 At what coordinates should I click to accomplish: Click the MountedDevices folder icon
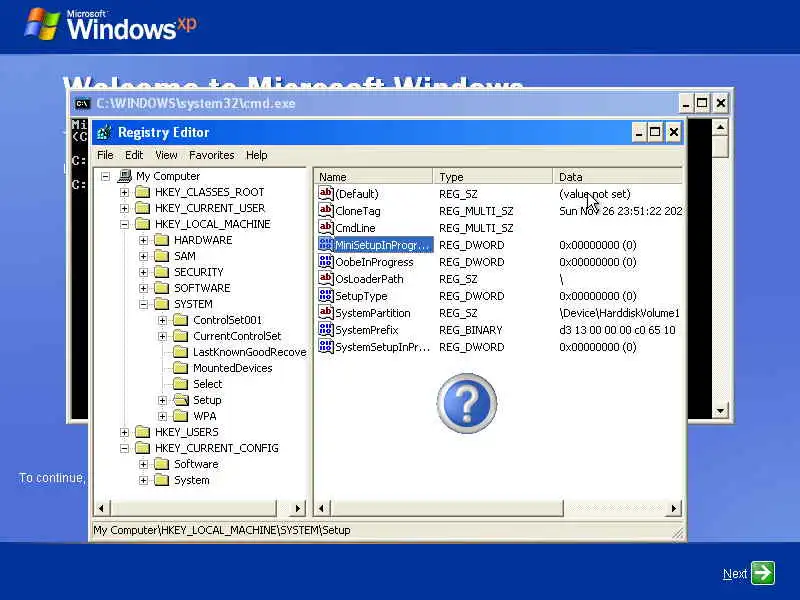coord(181,368)
